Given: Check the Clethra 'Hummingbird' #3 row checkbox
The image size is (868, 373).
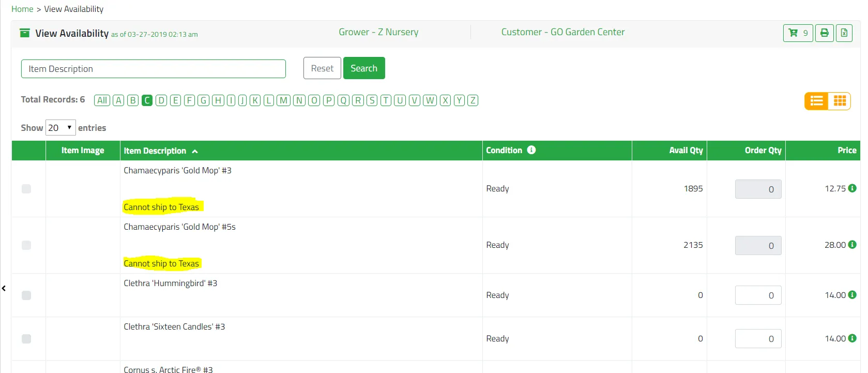Looking at the screenshot, I should point(26,295).
